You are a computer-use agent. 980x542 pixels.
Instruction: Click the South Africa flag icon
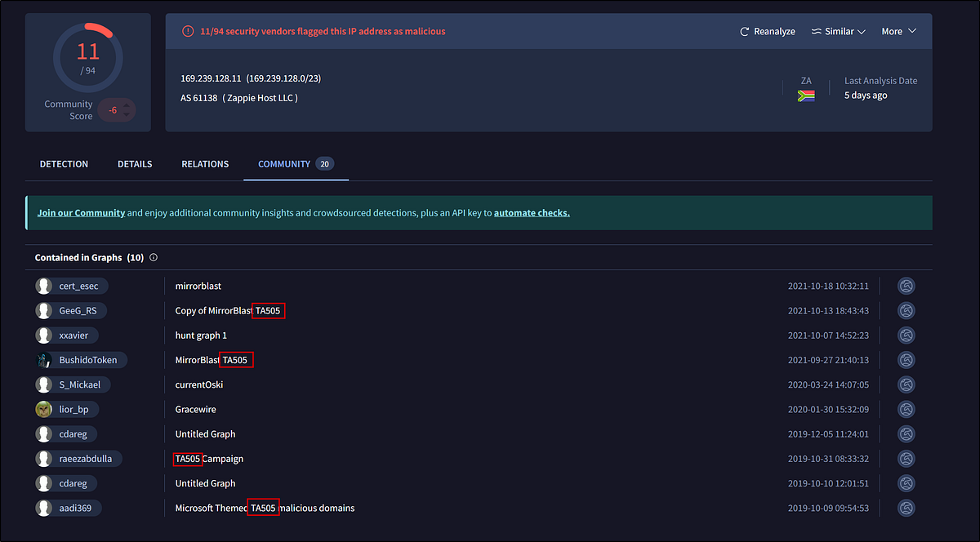coord(806,96)
